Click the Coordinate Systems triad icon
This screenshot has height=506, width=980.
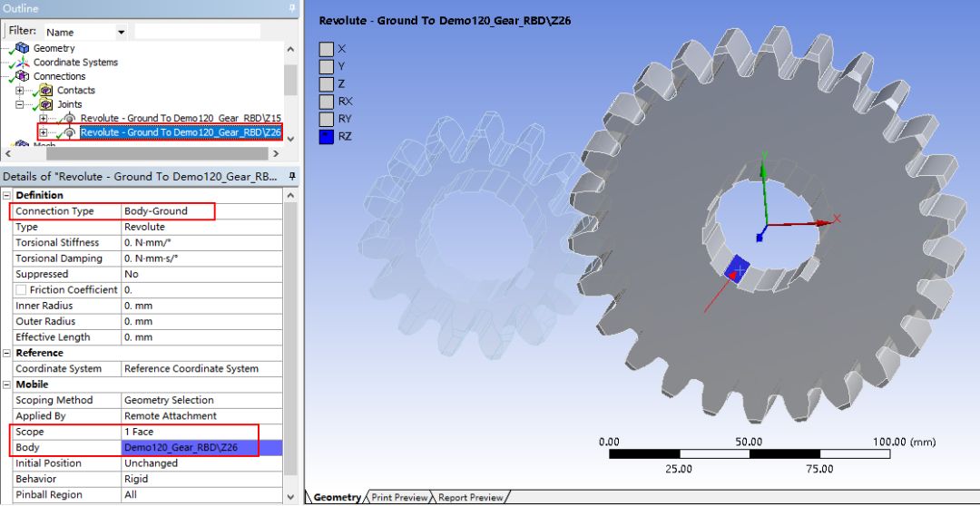click(23, 62)
